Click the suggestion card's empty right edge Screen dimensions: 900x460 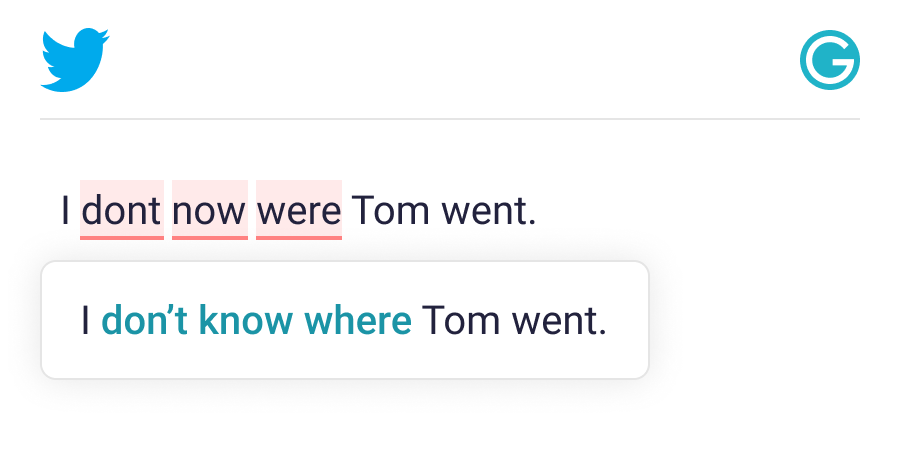tap(630, 321)
